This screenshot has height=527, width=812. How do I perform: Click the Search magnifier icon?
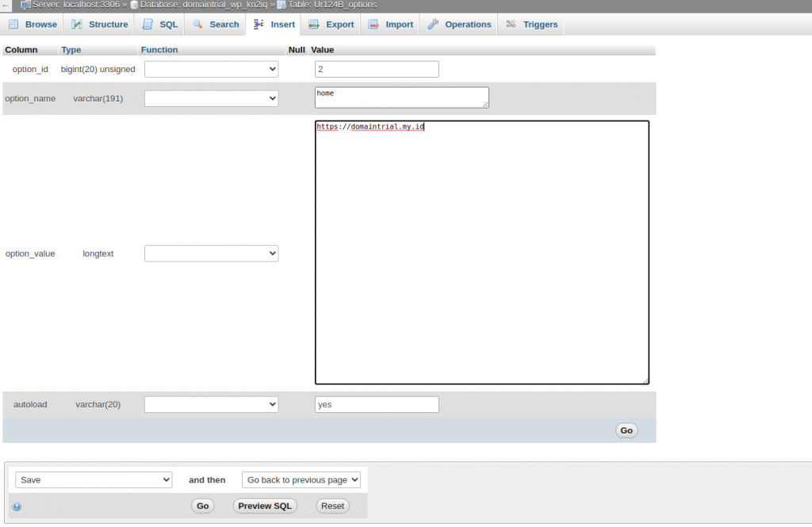(198, 25)
